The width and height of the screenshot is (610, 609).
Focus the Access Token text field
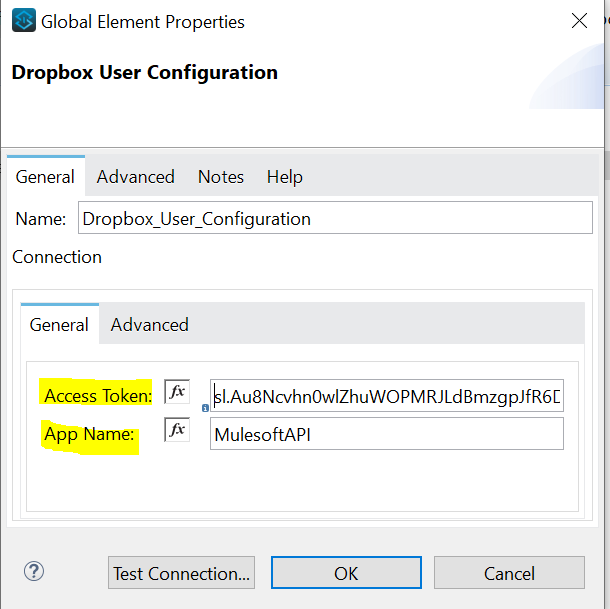point(387,396)
